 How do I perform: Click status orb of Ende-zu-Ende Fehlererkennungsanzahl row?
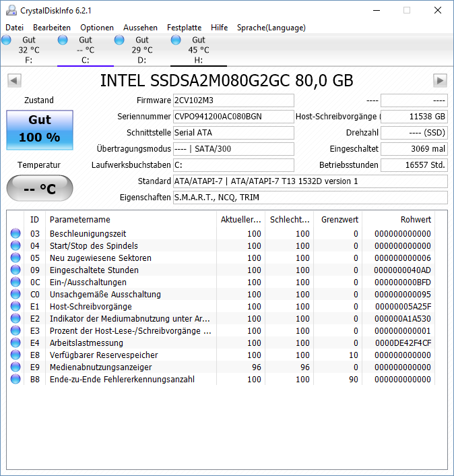coord(15,379)
